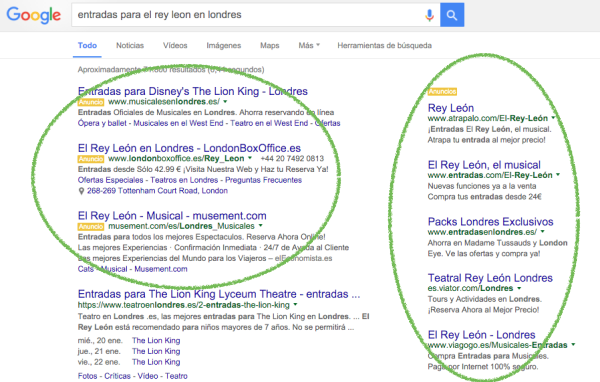This screenshot has height=382, width=600.
Task: Open dropdown arrow next to es.viator.com URL
Action: click(519, 288)
